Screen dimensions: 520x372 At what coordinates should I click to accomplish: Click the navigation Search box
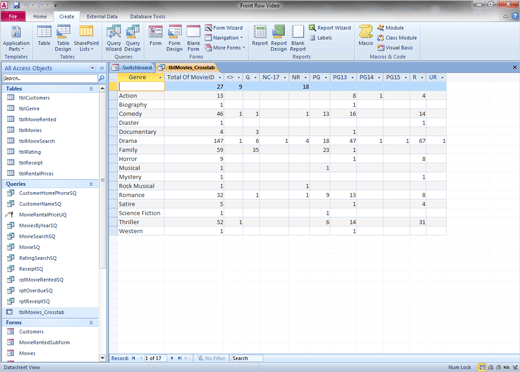[x=50, y=78]
